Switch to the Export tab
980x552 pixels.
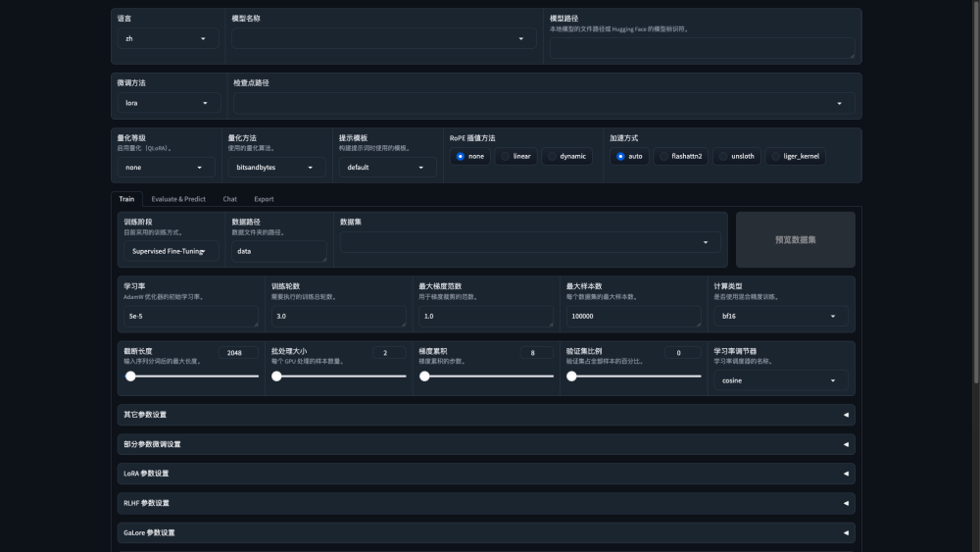(264, 199)
